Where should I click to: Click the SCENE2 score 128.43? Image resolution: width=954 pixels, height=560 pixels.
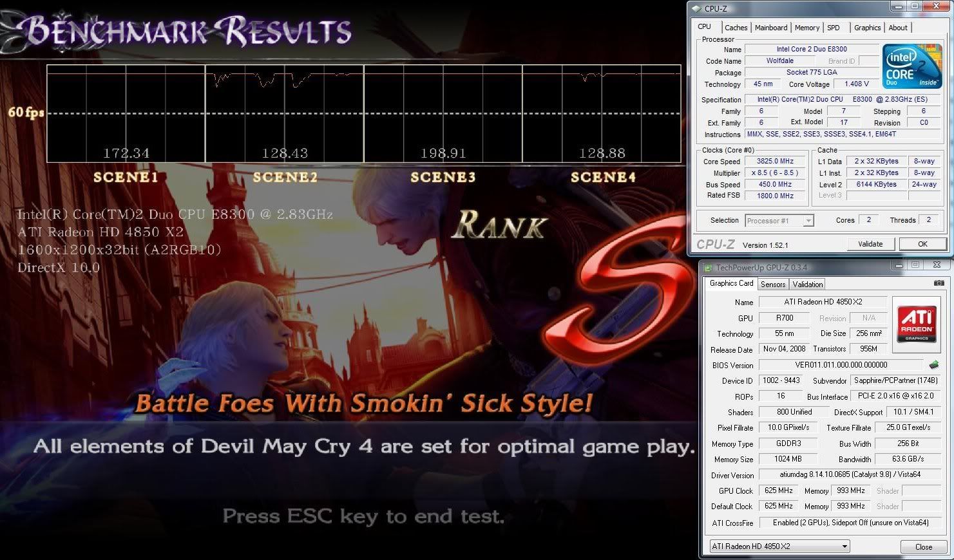(285, 153)
